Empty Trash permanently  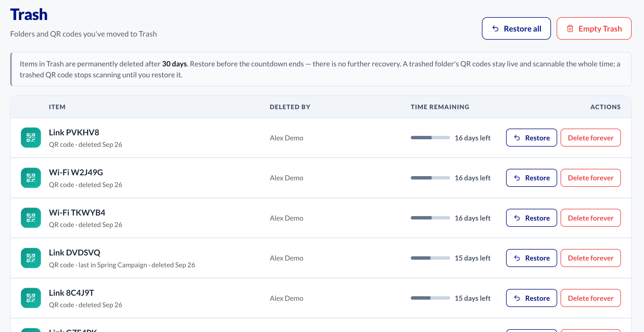(x=594, y=28)
